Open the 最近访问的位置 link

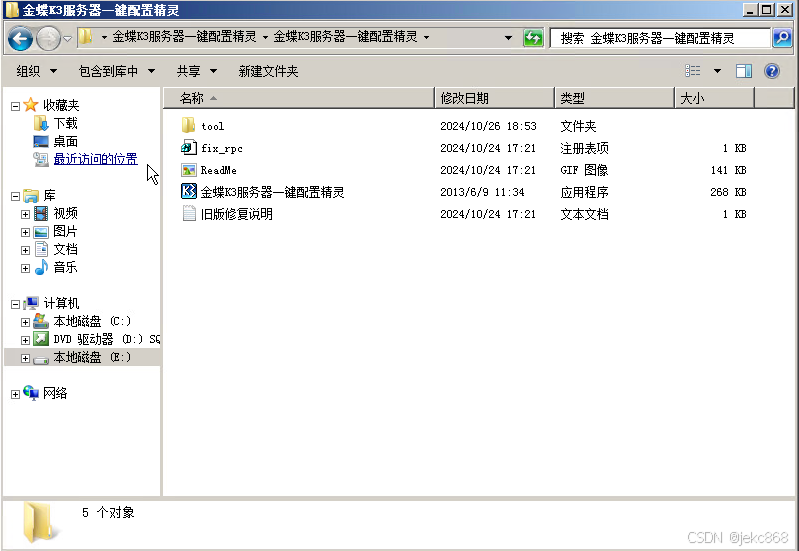click(x=95, y=159)
